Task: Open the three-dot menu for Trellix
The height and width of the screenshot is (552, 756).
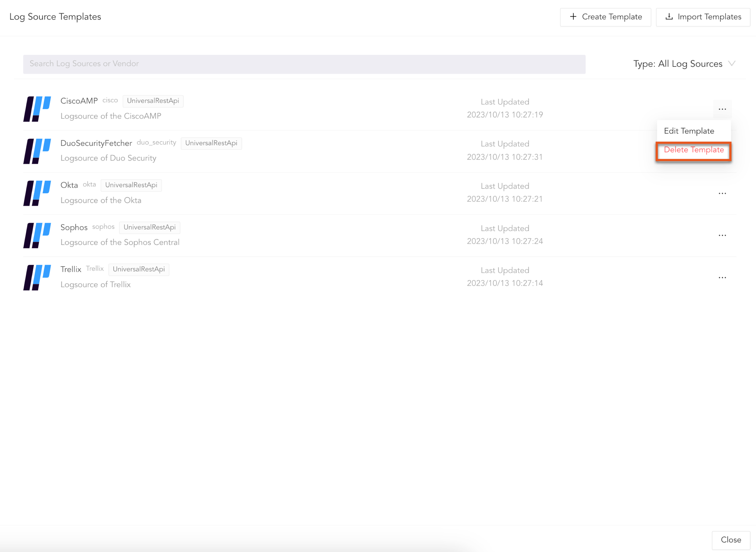Action: [722, 278]
